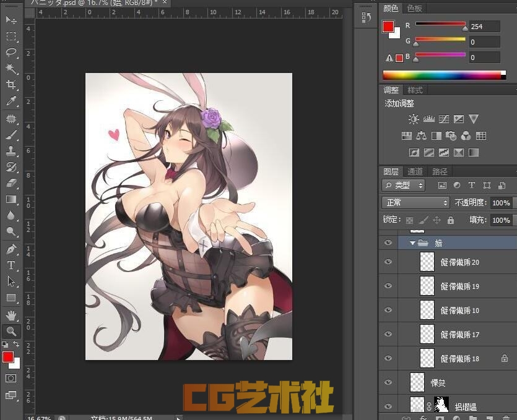Switch to the 路径 tab

click(x=440, y=171)
